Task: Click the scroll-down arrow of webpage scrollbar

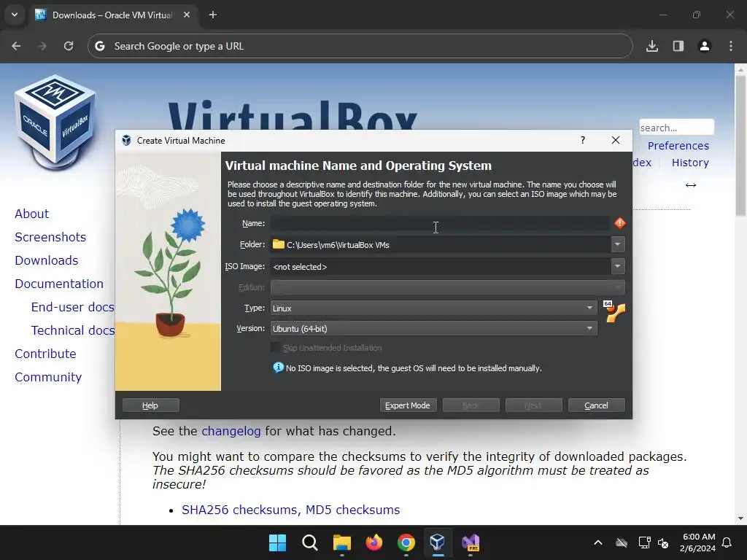Action: (740, 518)
